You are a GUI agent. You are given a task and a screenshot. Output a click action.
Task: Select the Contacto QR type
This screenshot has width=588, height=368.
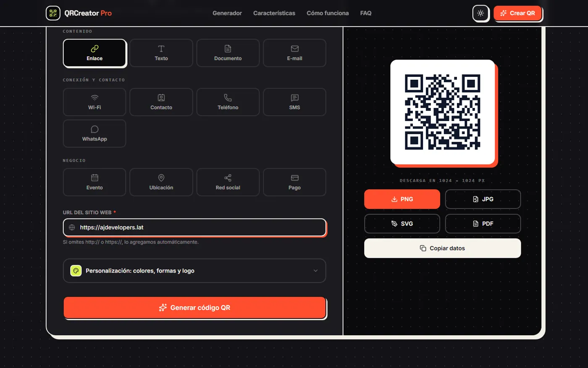point(161,102)
